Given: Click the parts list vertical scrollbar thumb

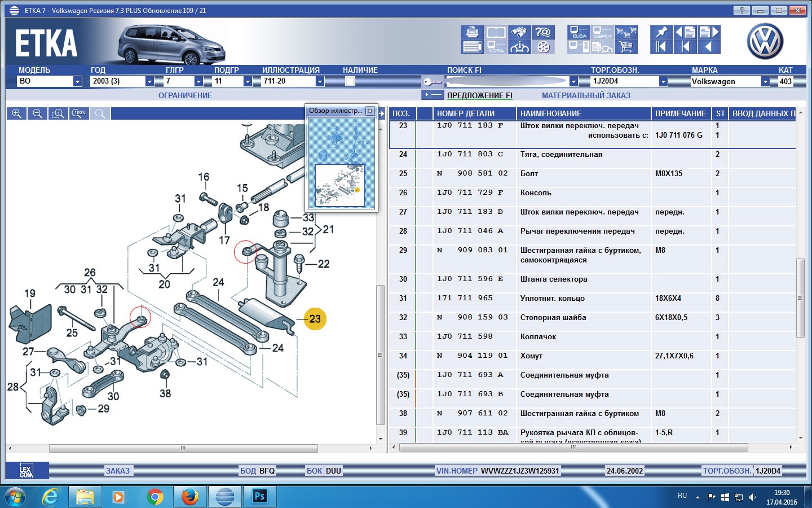Looking at the screenshot, I should pyautogui.click(x=800, y=298).
